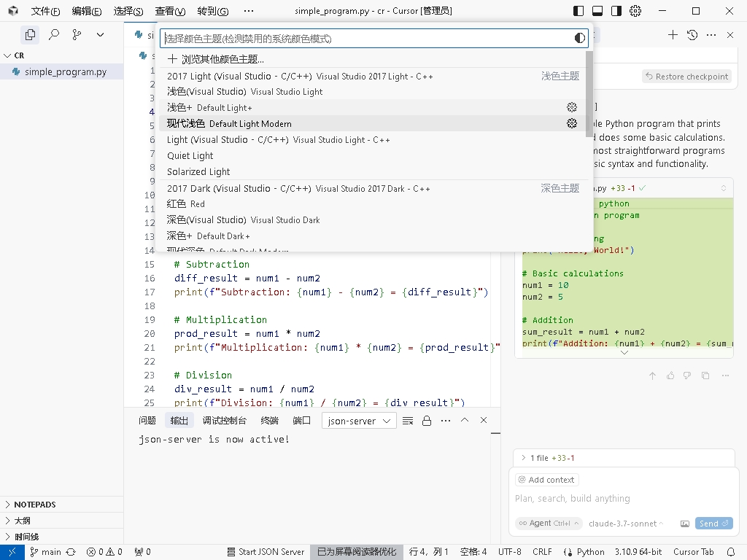Toggle primary sidebar layout icon
Image resolution: width=747 pixels, height=560 pixels.
coord(578,11)
